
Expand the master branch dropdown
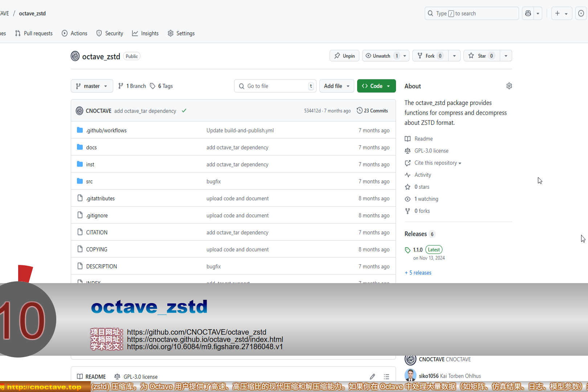pyautogui.click(x=92, y=86)
